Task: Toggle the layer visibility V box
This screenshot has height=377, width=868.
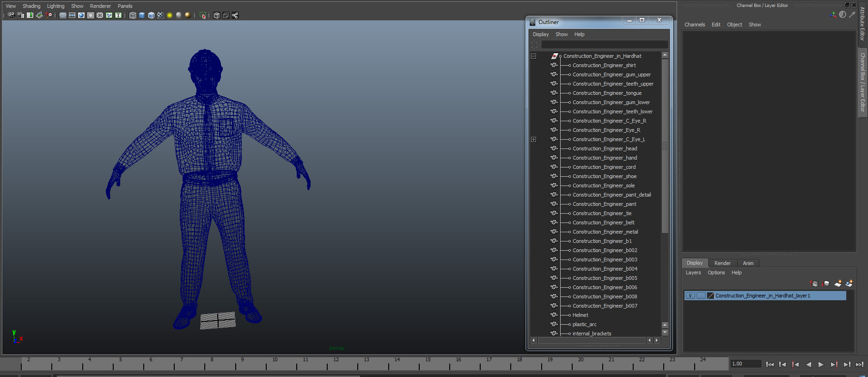Action: [x=690, y=296]
